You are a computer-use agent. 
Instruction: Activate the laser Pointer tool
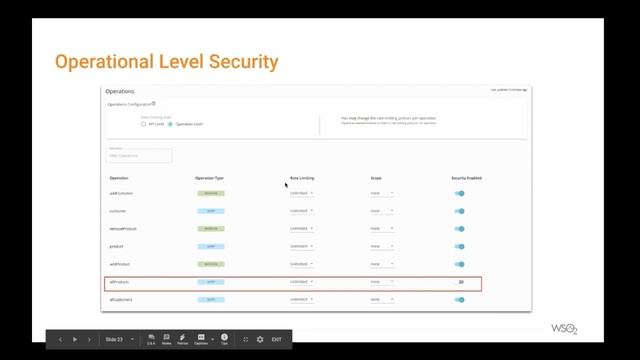pos(182,340)
